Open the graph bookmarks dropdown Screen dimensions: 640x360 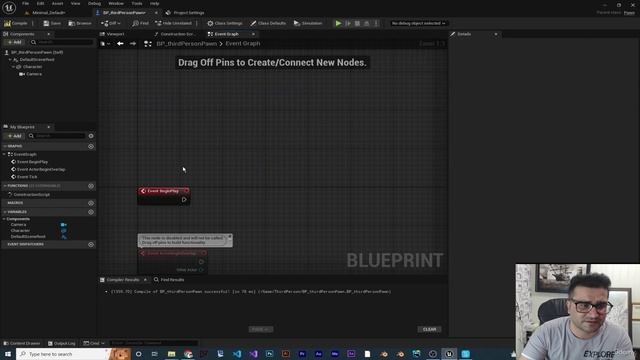[105, 44]
